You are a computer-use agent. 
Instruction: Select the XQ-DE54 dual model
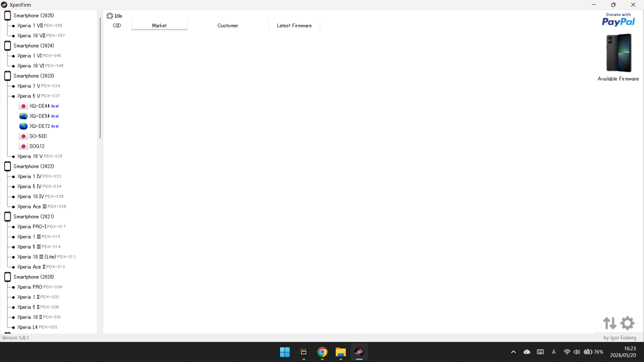(x=44, y=116)
